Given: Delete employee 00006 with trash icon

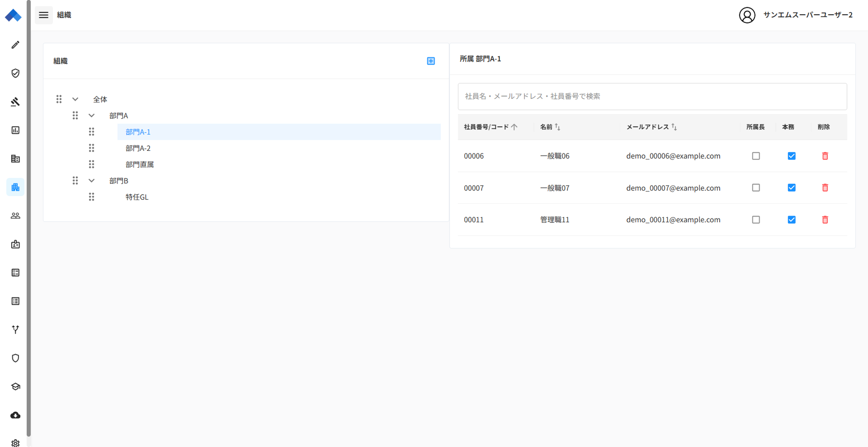Looking at the screenshot, I should pos(825,156).
